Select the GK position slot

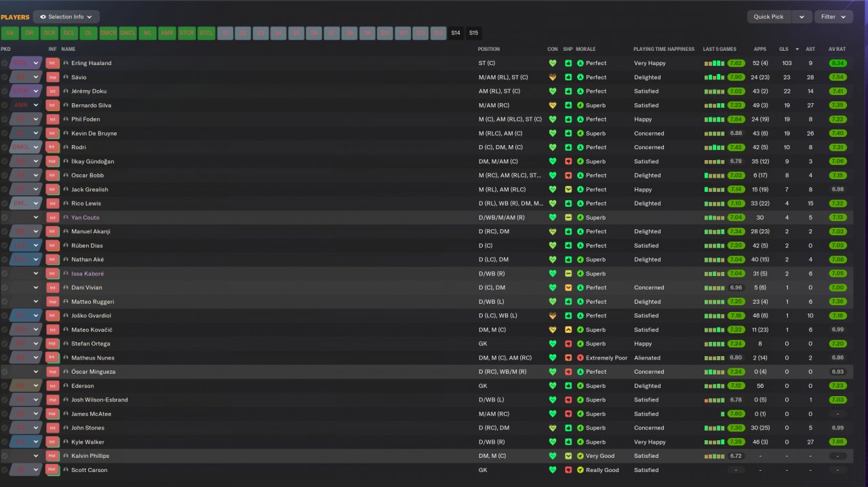(x=9, y=33)
